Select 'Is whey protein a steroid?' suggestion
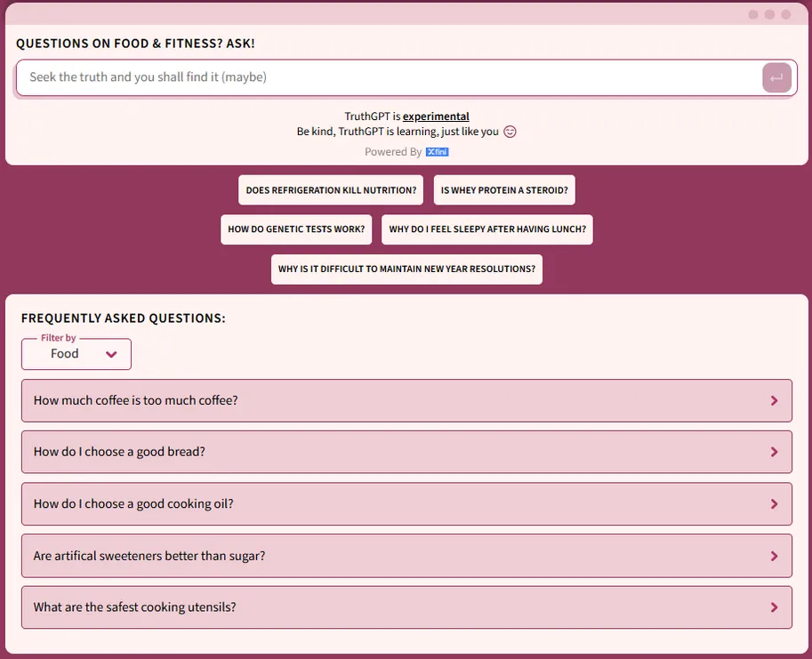Image resolution: width=812 pixels, height=659 pixels. point(504,190)
